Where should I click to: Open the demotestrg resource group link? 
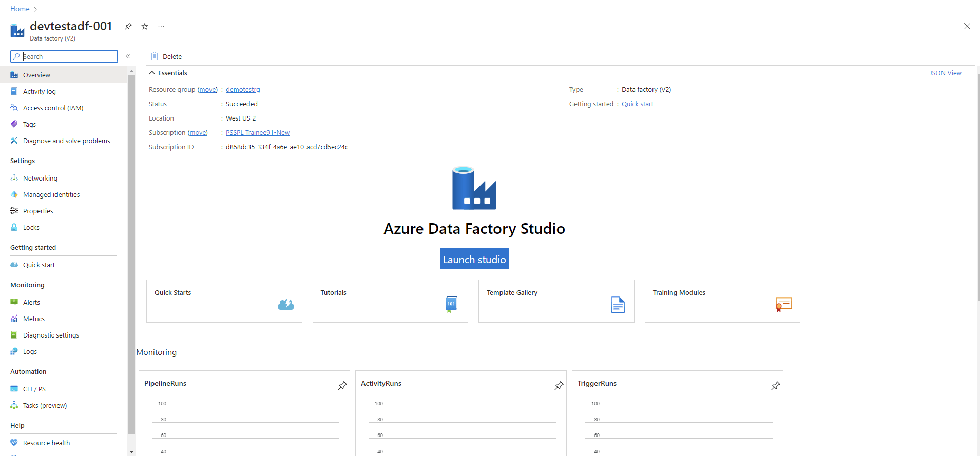pyautogui.click(x=243, y=90)
